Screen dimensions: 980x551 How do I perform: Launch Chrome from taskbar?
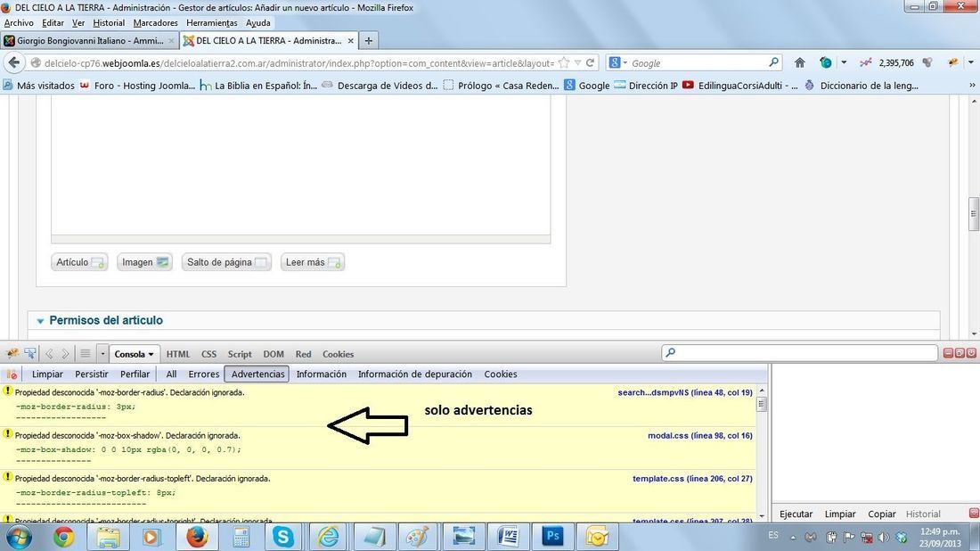coord(63,537)
